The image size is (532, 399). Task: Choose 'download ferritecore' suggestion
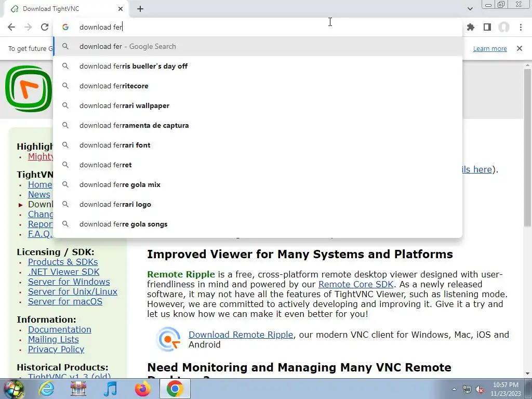pos(258,86)
